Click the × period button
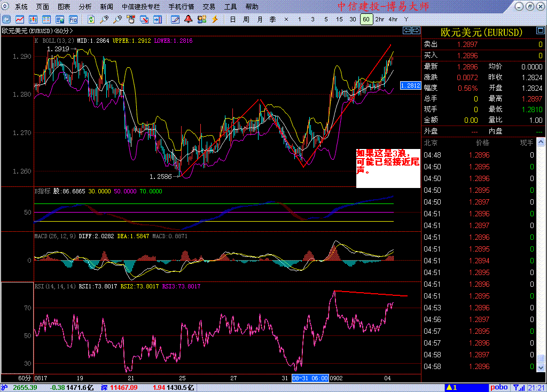The width and height of the screenshot is (547, 392). (x=286, y=20)
